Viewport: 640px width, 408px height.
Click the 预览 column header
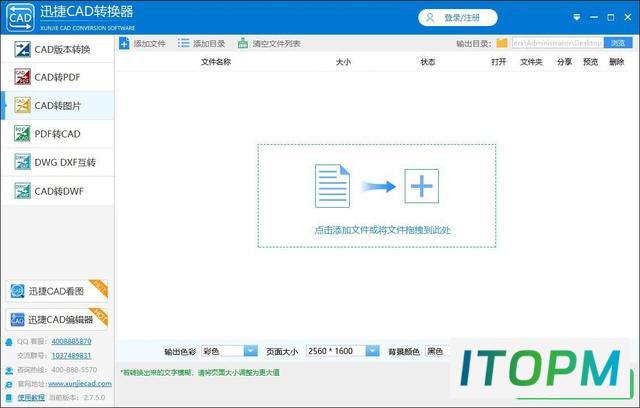point(591,62)
